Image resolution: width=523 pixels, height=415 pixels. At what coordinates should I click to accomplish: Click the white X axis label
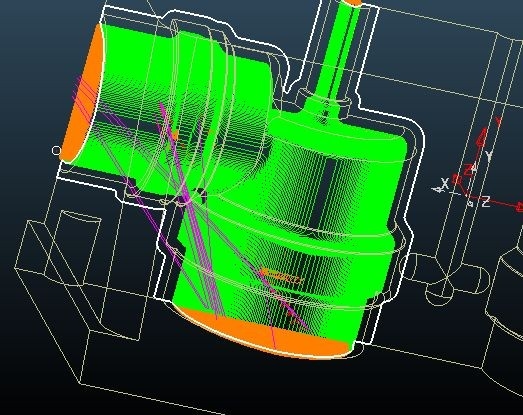(x=444, y=184)
